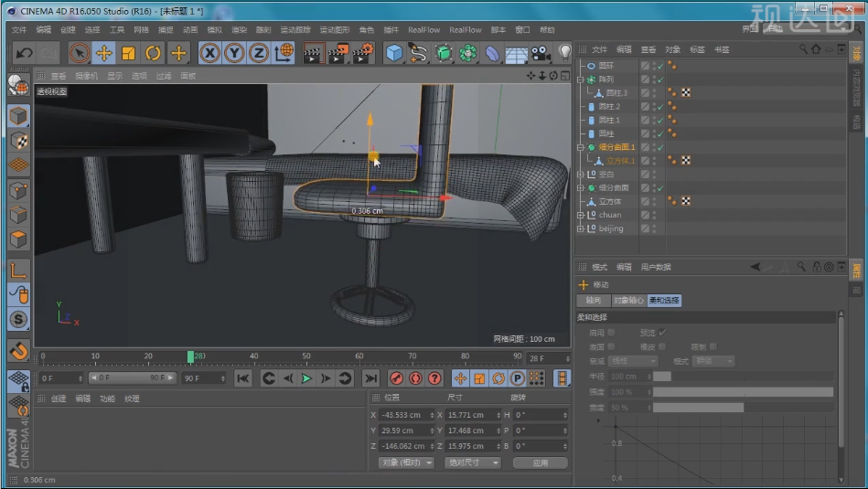
Task: Toggle the Z axis lock
Action: point(259,53)
